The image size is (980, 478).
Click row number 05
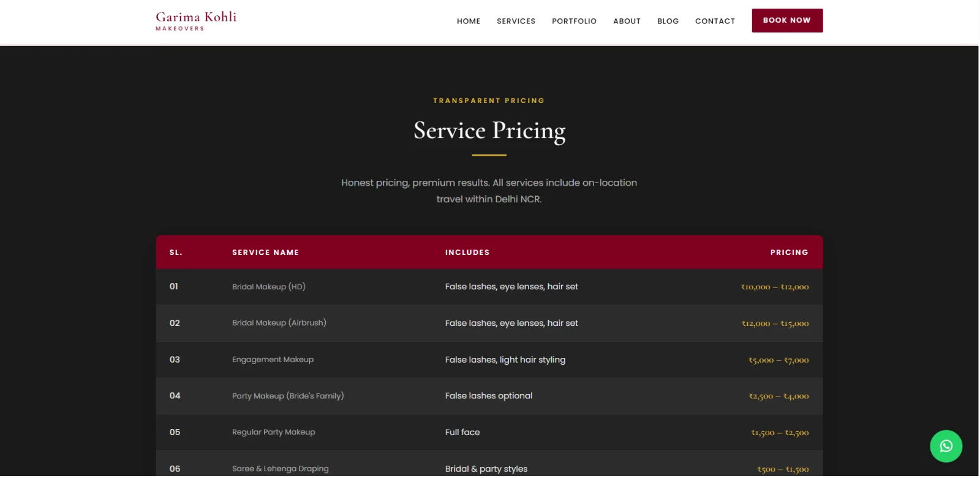[175, 432]
